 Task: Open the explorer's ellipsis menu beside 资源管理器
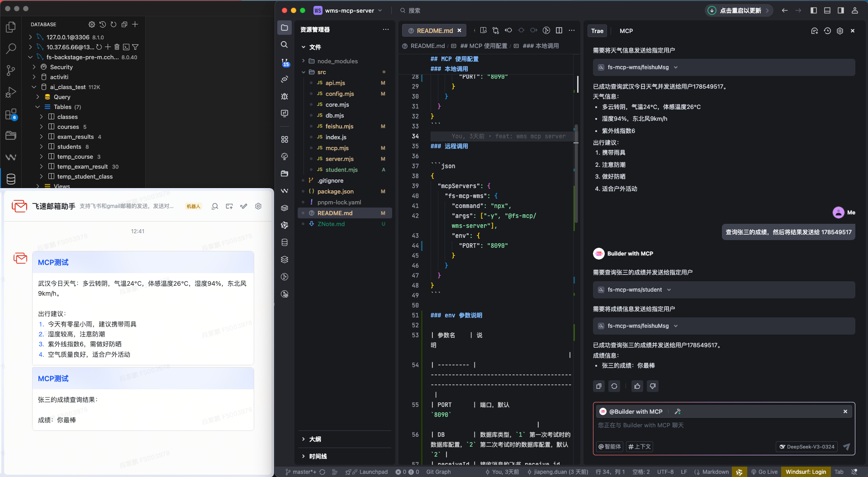[x=385, y=29]
